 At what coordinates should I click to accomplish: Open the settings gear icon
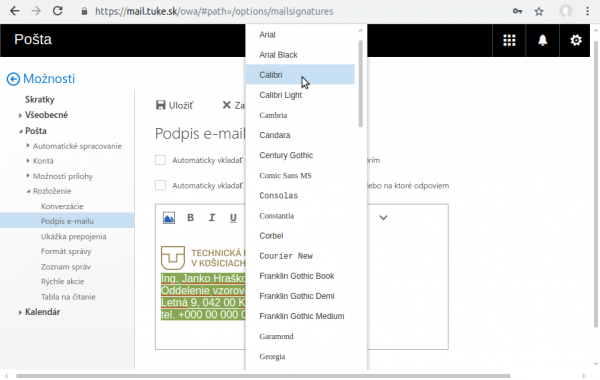tap(576, 40)
